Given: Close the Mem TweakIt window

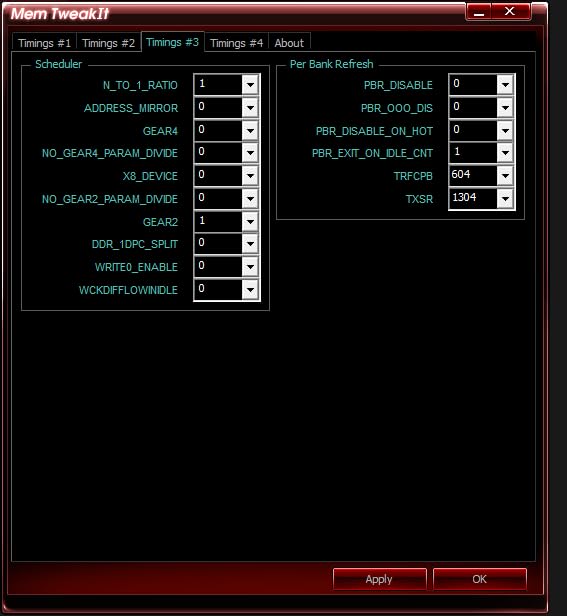Looking at the screenshot, I should click(x=510, y=12).
